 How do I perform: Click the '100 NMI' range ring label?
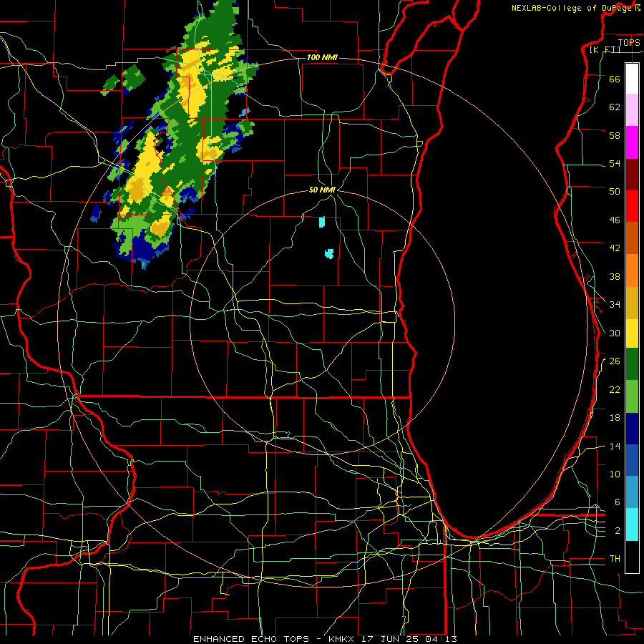322,57
